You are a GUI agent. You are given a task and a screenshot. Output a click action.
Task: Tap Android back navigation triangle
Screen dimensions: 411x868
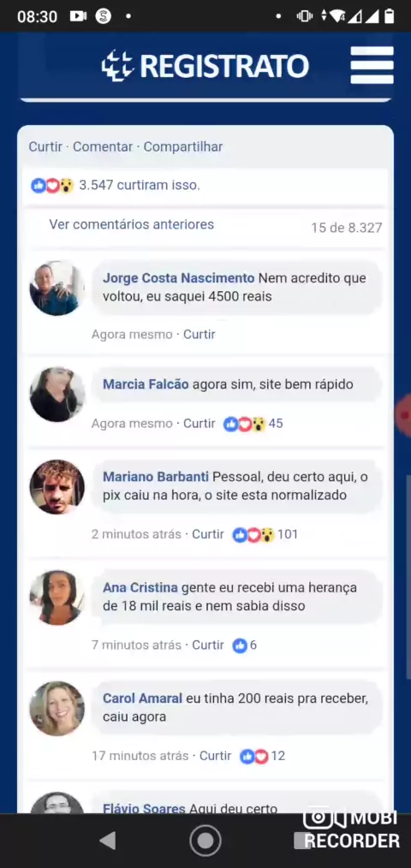pyautogui.click(x=107, y=841)
